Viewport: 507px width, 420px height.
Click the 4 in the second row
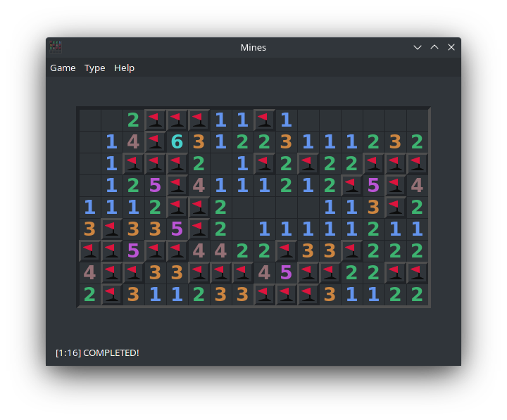point(133,142)
